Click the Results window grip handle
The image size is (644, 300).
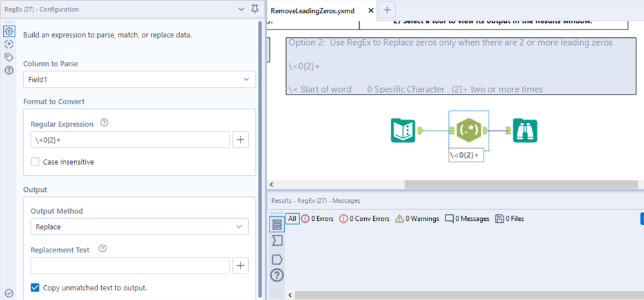pyautogui.click(x=277, y=213)
